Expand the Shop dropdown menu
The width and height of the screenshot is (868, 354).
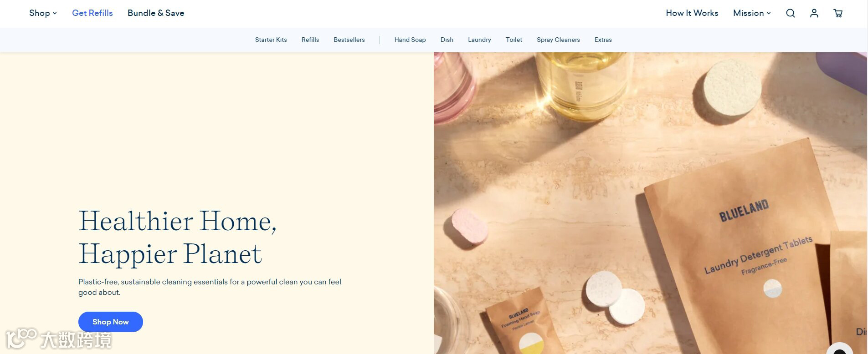tap(43, 13)
